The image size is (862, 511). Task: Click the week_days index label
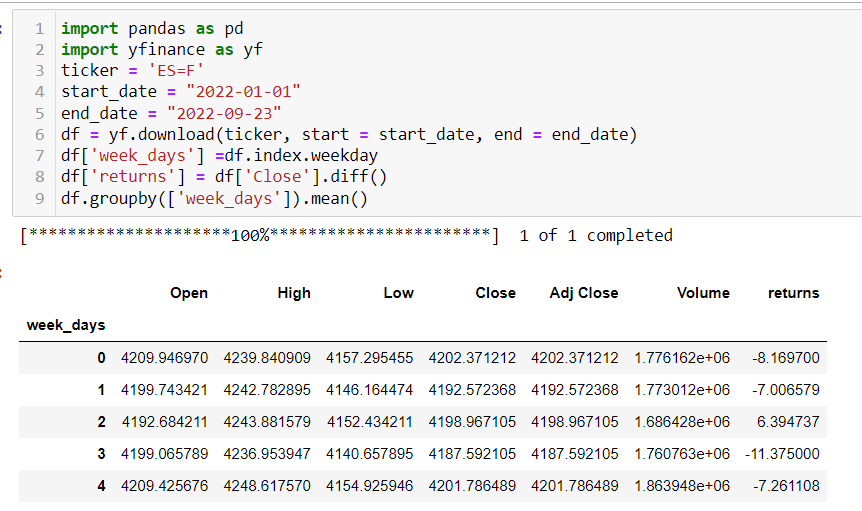(66, 325)
